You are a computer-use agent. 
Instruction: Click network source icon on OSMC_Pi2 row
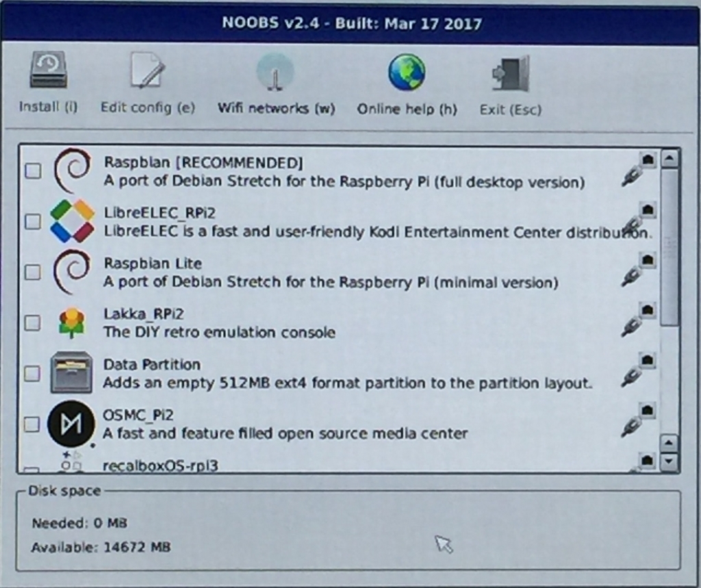(639, 420)
